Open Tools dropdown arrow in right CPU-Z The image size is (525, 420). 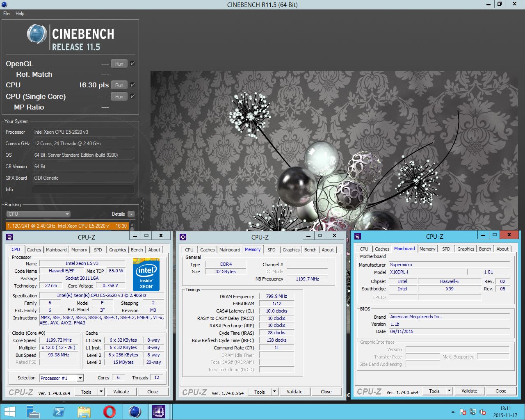[449, 391]
